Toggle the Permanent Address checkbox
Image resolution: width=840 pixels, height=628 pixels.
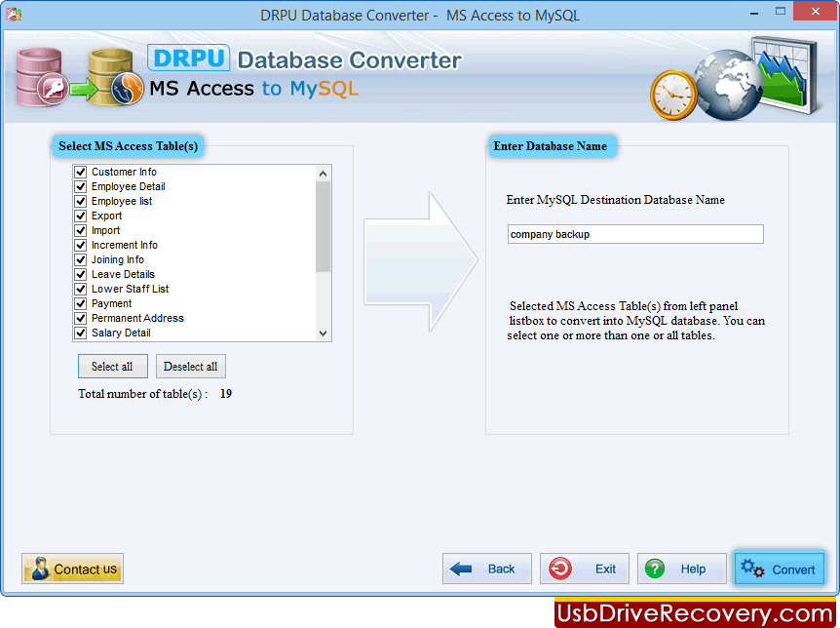pos(80,318)
